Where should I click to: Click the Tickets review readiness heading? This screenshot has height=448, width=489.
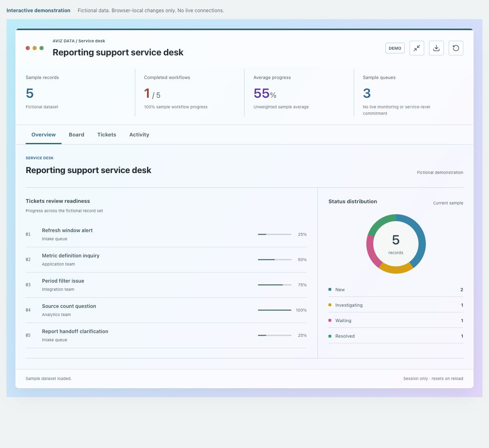pos(58,201)
